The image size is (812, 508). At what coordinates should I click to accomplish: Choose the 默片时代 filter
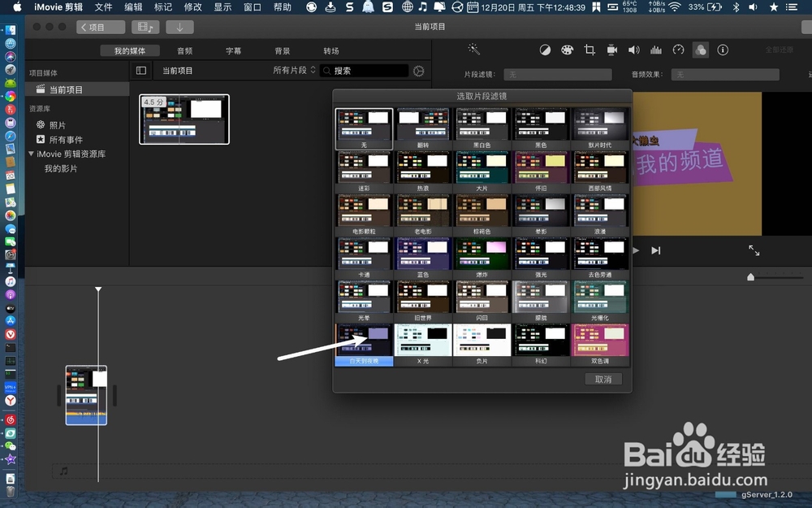pyautogui.click(x=600, y=128)
